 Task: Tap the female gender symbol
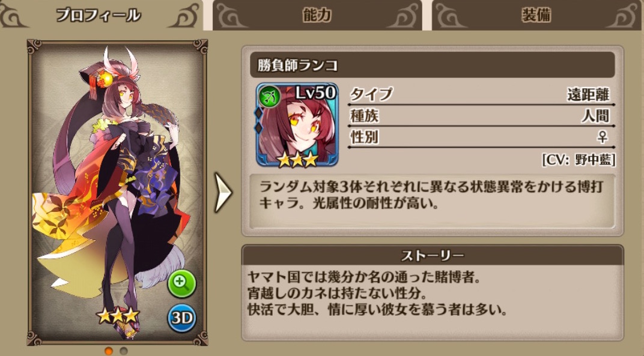[603, 137]
